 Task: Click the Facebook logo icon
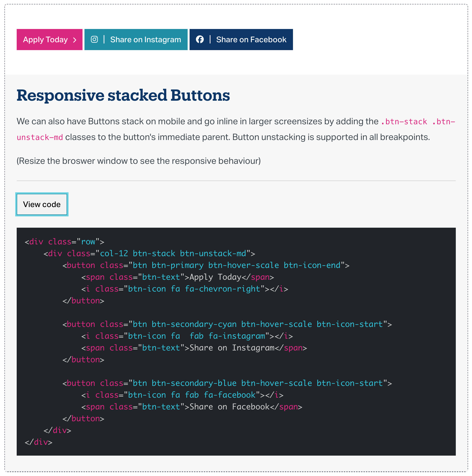[x=200, y=39]
